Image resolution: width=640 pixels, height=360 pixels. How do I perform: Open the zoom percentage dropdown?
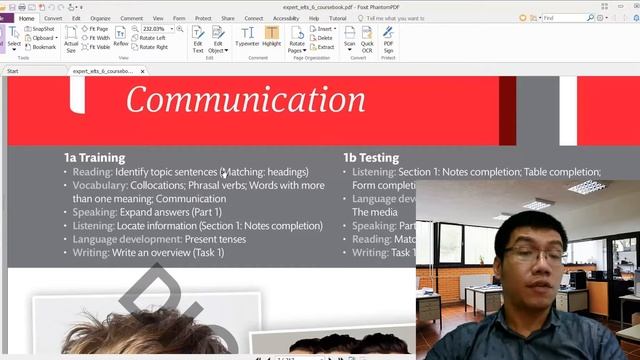coord(172,29)
